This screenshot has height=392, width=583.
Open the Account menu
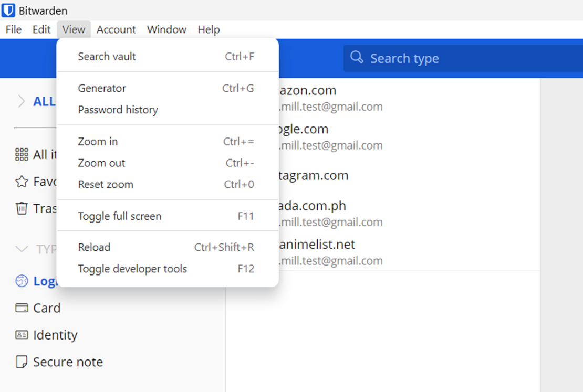point(116,29)
